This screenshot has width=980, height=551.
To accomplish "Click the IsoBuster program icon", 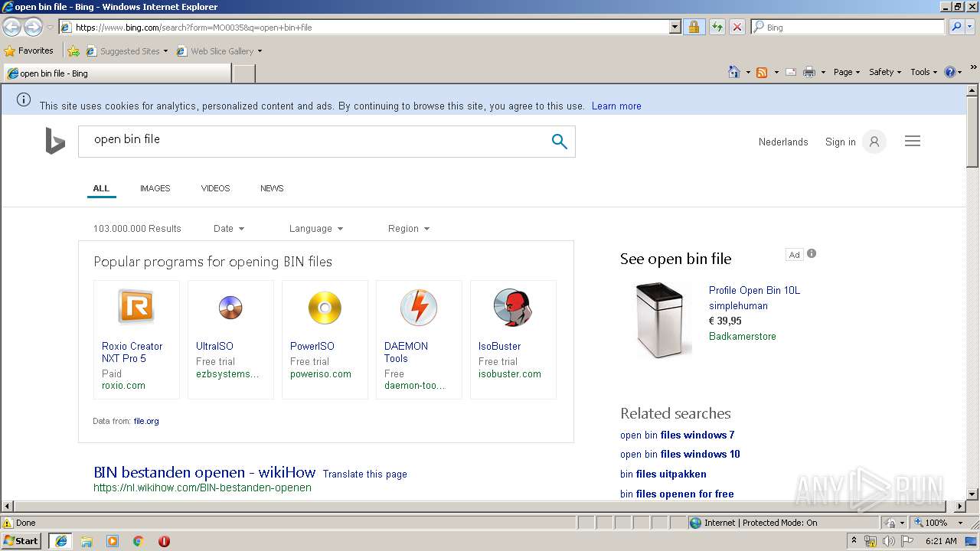I will point(513,308).
